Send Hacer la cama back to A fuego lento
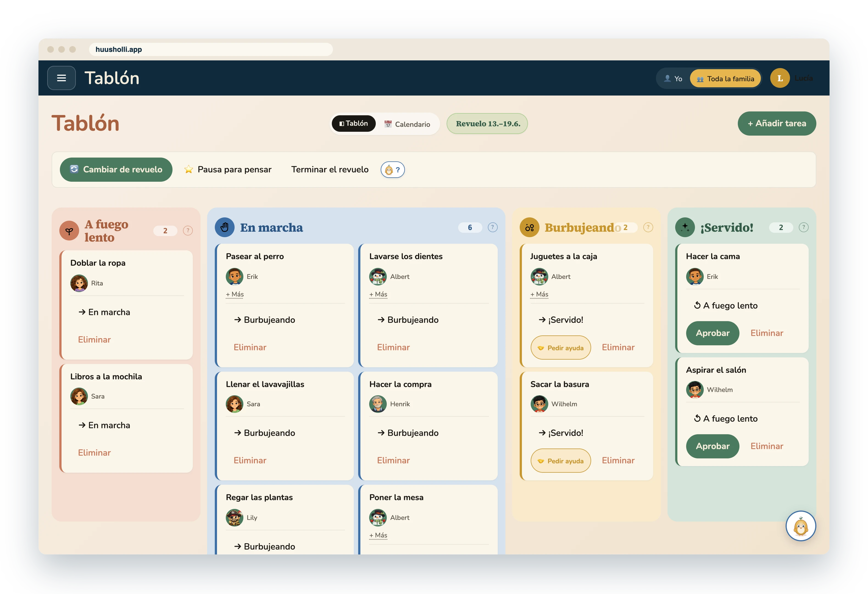868x594 pixels. (x=726, y=306)
